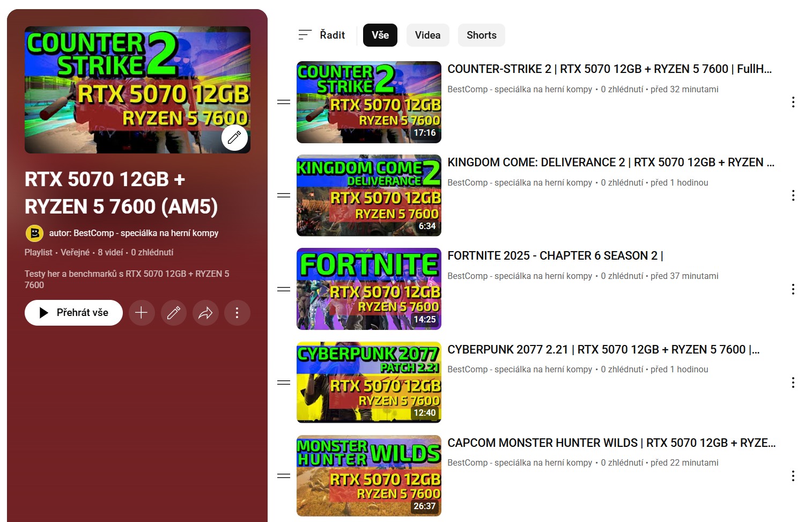Open three-dot menu for Monster Hunter Wilds video
The image size is (812, 522).
click(793, 476)
